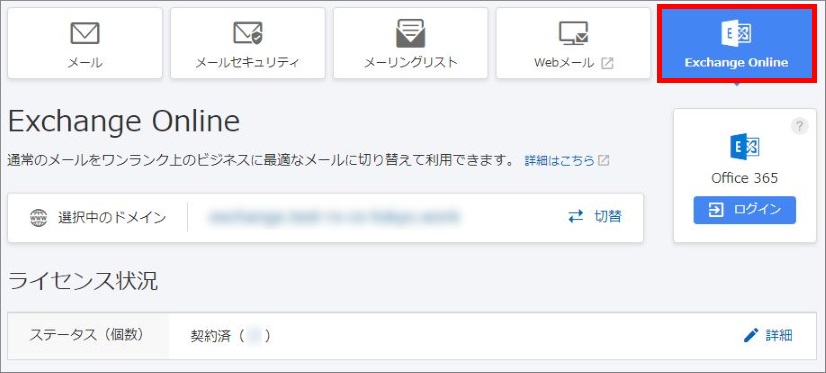This screenshot has width=826, height=373.
Task: Click the globe www domain icon
Action: pyautogui.click(x=38, y=218)
